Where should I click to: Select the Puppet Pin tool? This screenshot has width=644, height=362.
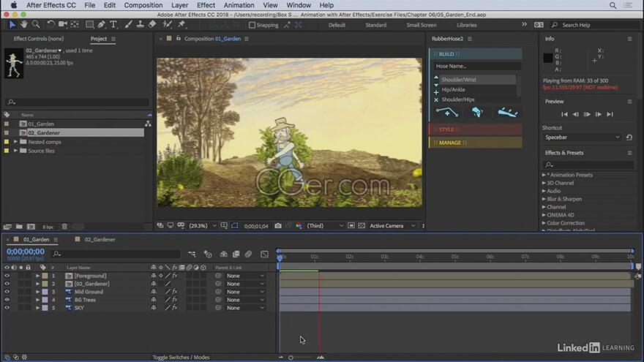coord(181,25)
